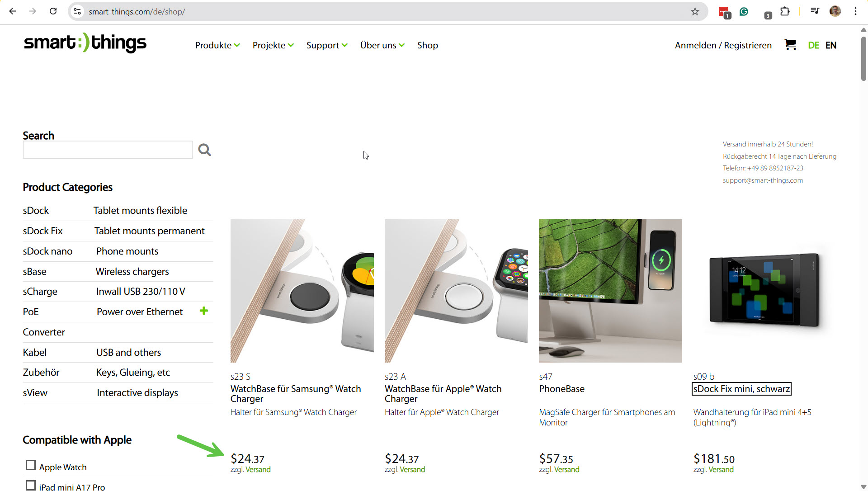The image size is (868, 491).
Task: Click scrollbar down arrow
Action: pos(863,486)
